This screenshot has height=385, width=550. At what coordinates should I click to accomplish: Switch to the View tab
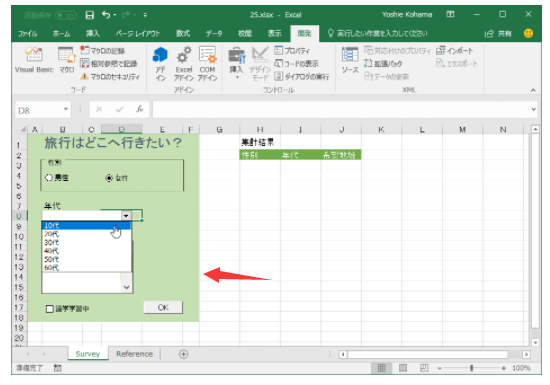275,34
